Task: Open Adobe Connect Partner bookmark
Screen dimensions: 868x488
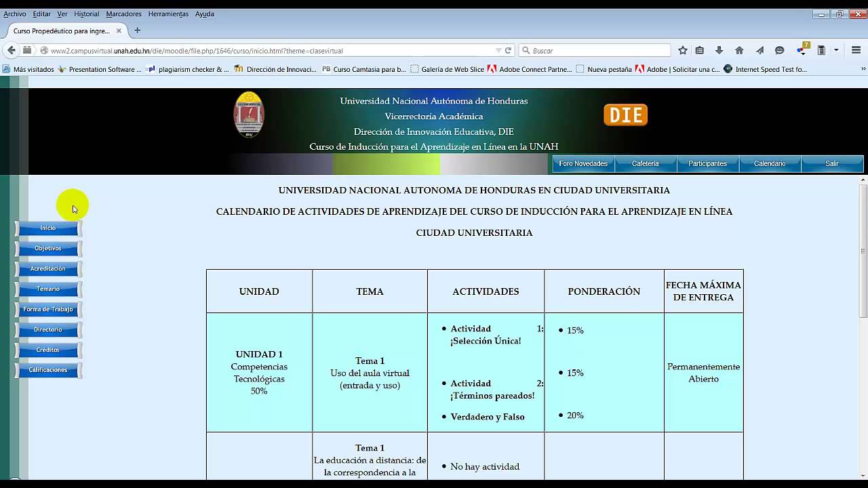Action: 530,69
